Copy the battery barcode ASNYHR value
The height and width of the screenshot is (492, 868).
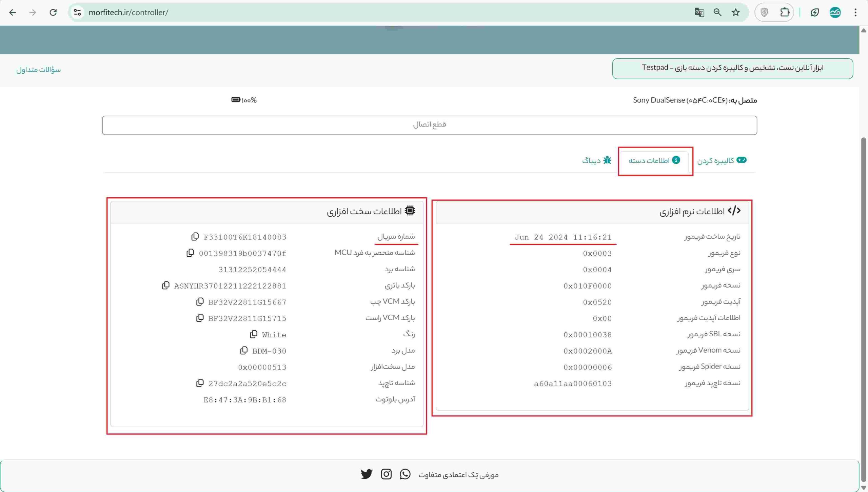165,285
